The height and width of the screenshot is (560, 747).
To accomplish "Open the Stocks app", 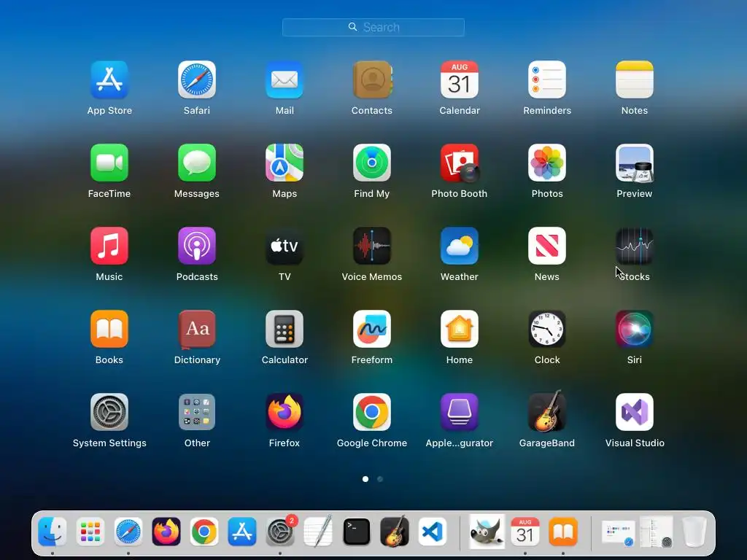I will point(635,246).
